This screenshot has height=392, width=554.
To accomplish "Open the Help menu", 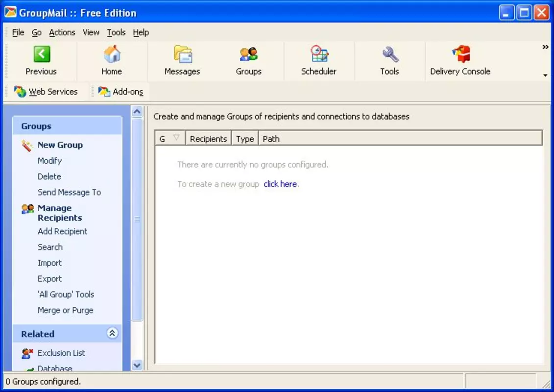I will pos(141,32).
